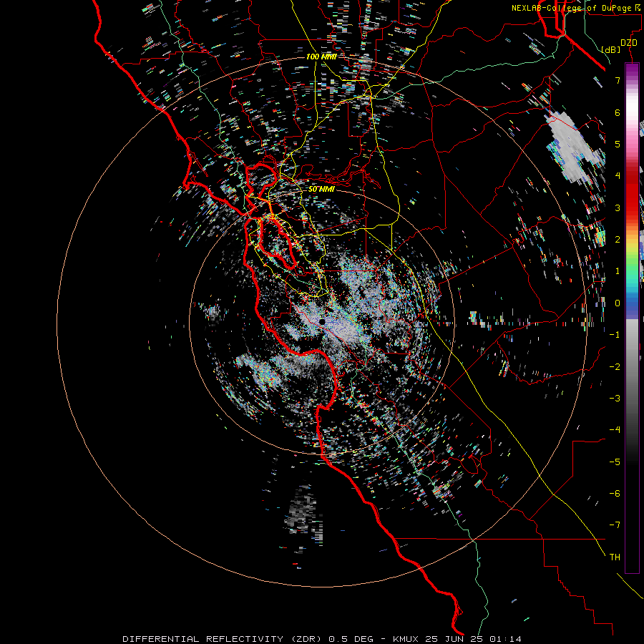Click the 1 value on the dB scale
Viewport: 644px width, 644px height.
pos(618,271)
